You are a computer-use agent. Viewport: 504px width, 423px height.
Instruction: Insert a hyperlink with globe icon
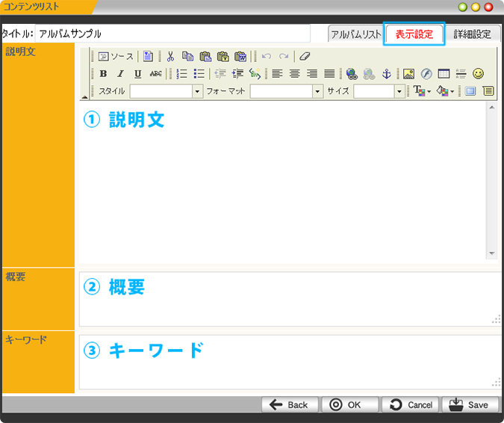352,74
